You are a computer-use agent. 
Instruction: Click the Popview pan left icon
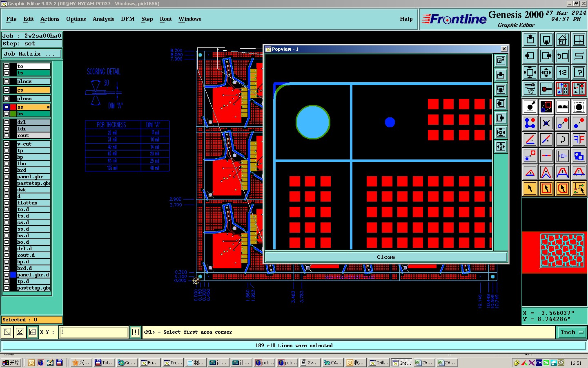pyautogui.click(x=501, y=104)
